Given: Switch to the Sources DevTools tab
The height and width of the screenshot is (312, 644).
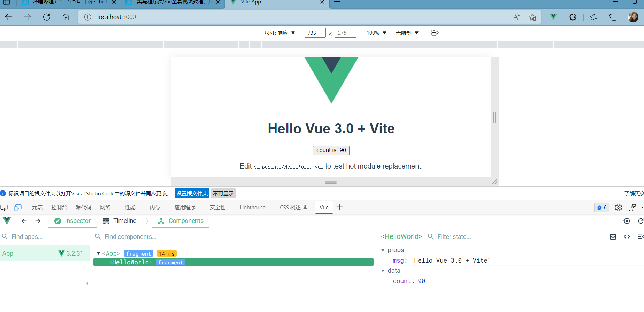Looking at the screenshot, I should [83, 208].
